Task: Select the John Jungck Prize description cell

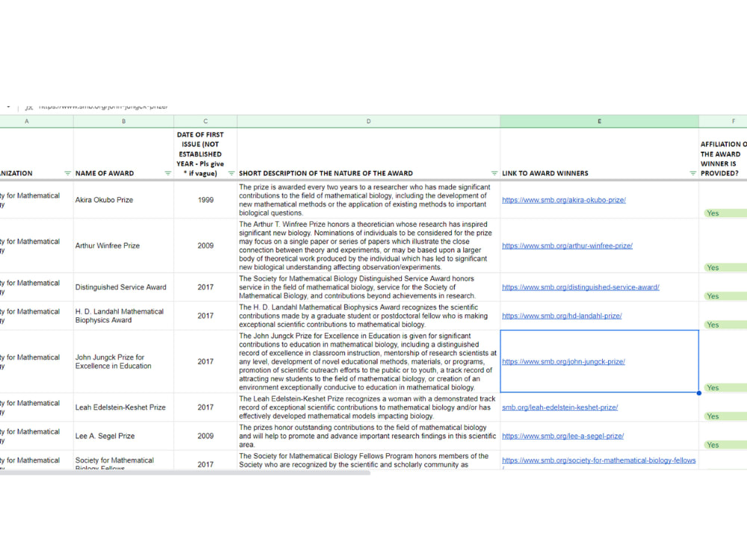Action: coord(368,361)
